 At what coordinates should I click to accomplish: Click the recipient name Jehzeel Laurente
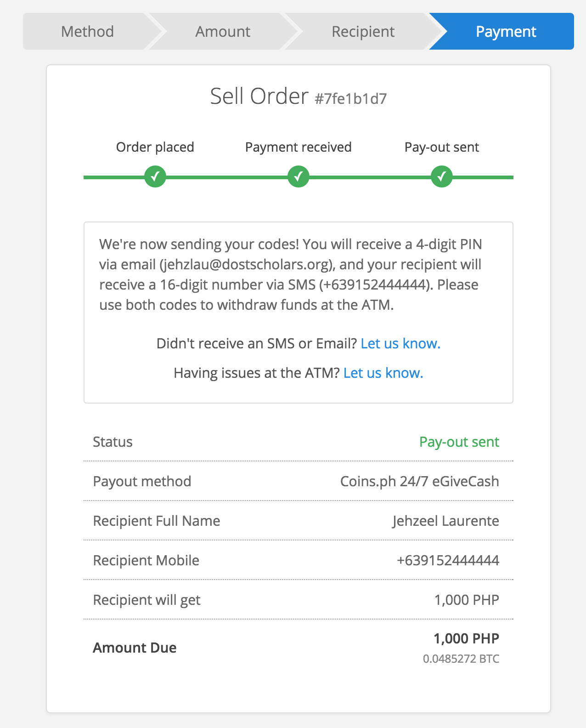[x=445, y=521]
